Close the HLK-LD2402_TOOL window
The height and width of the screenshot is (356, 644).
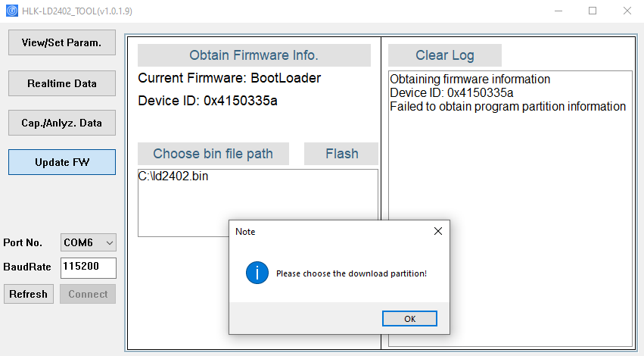(x=627, y=11)
